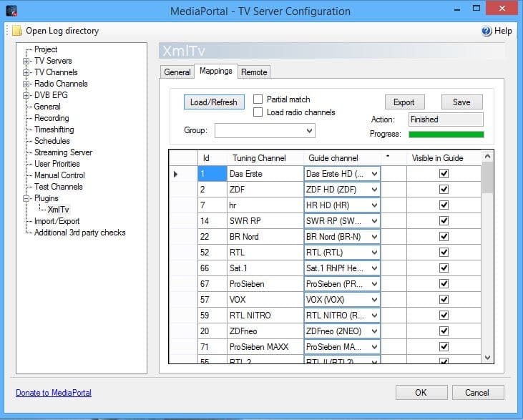Screen dimensions: 523x420
Task: Enable Load radio channels checkbox
Action: point(258,112)
